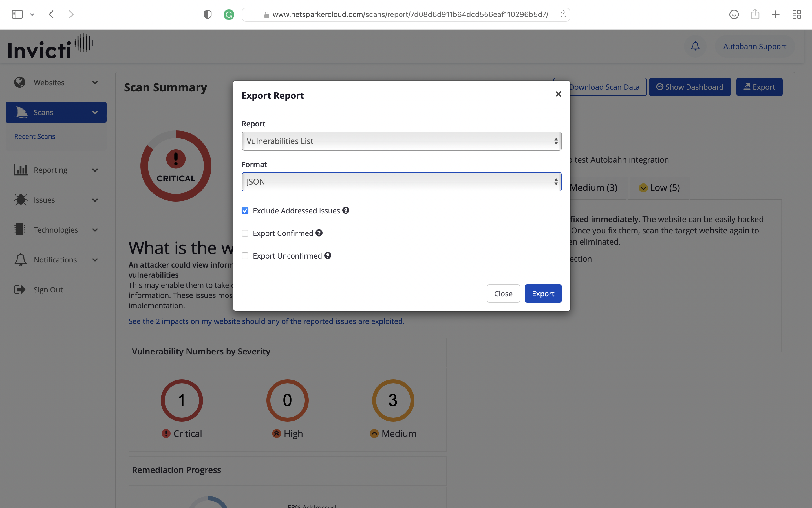
Task: Open the Safari share icon
Action: click(755, 14)
